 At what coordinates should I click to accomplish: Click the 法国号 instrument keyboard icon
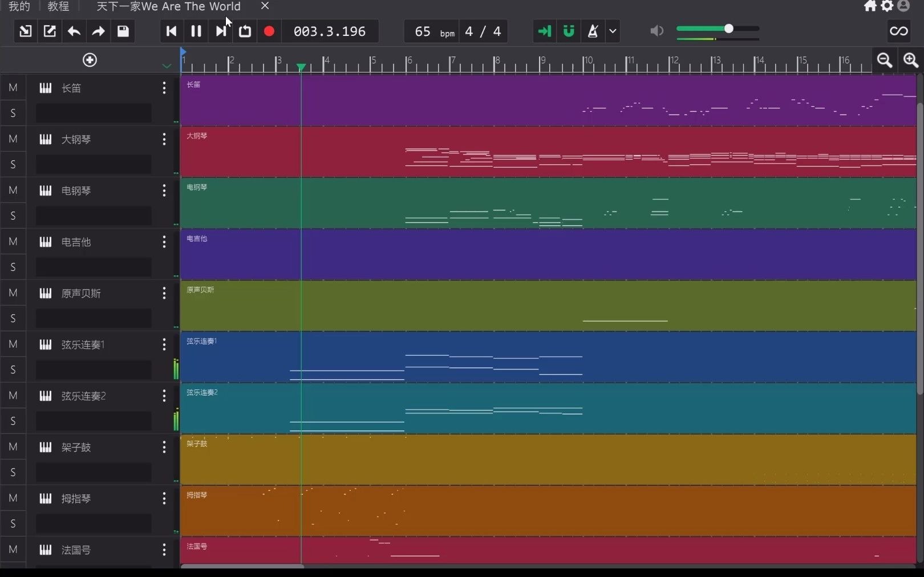pos(46,550)
